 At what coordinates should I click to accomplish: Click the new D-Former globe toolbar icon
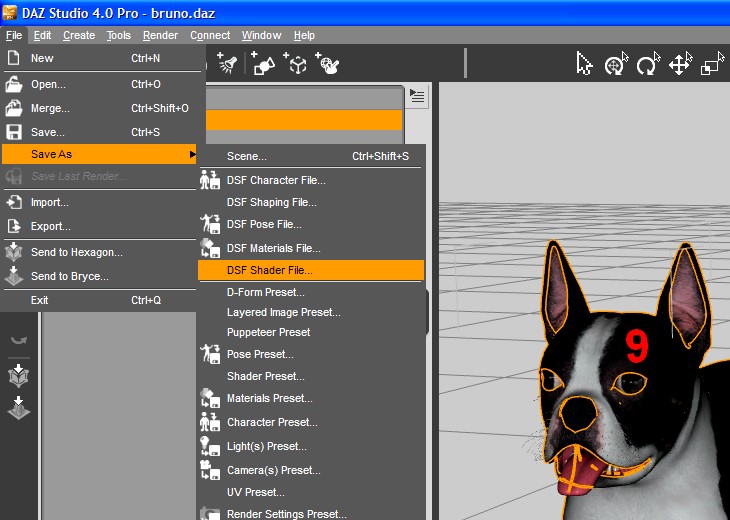[x=327, y=64]
